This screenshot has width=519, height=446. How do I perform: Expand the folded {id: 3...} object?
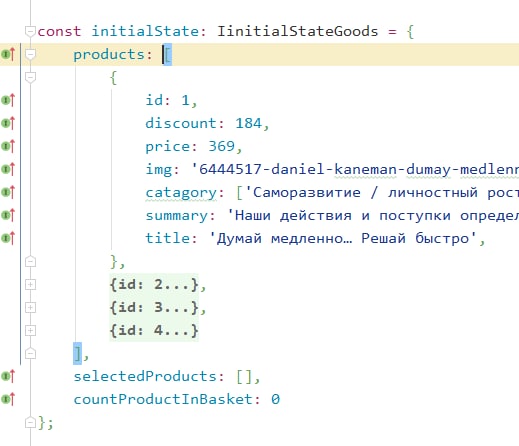point(30,307)
